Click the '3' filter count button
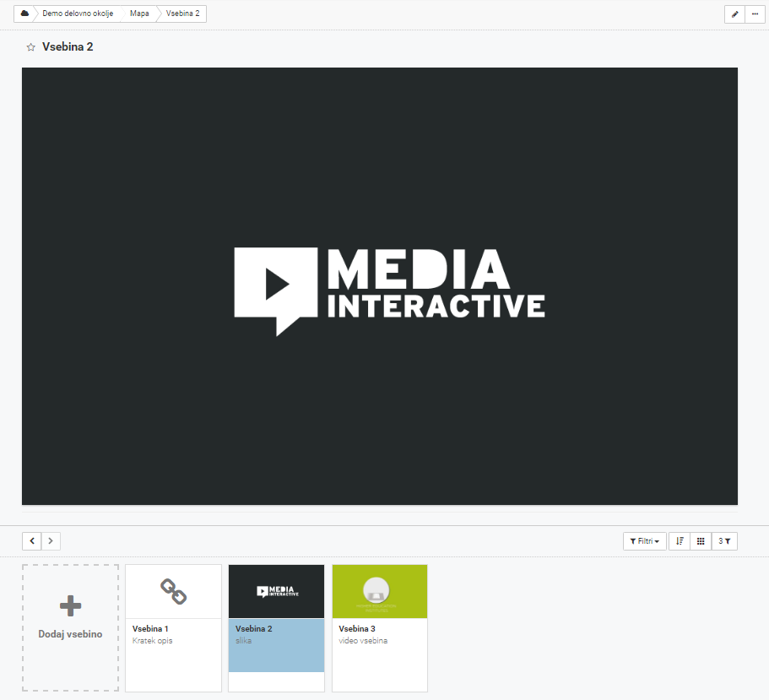Viewport: 769px width, 700px height. 724,541
